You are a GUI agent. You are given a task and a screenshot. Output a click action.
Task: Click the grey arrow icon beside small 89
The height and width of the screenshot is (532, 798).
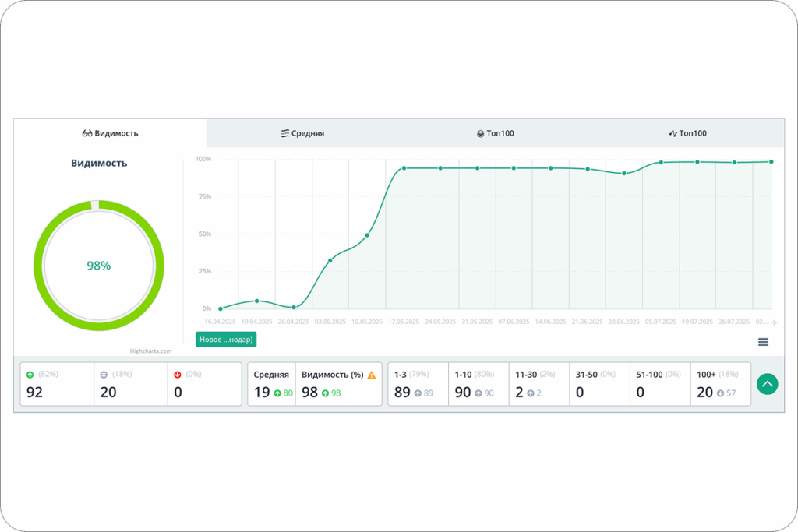(x=418, y=393)
